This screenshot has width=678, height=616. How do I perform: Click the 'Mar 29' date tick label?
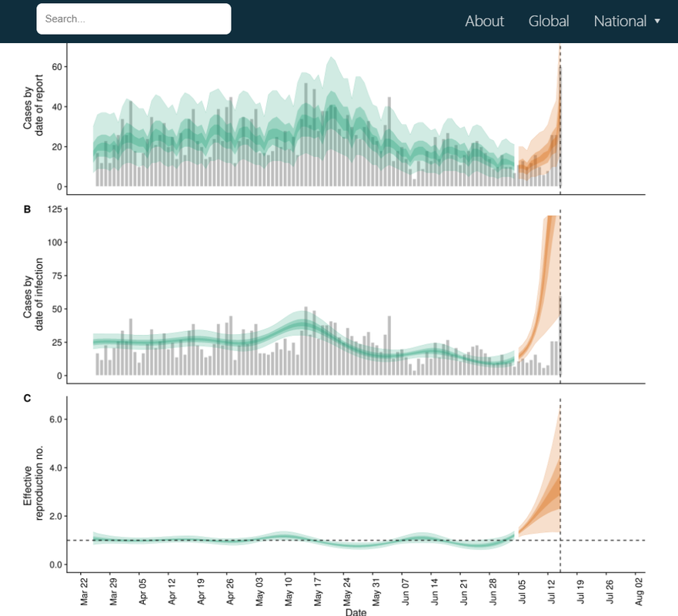(113, 591)
